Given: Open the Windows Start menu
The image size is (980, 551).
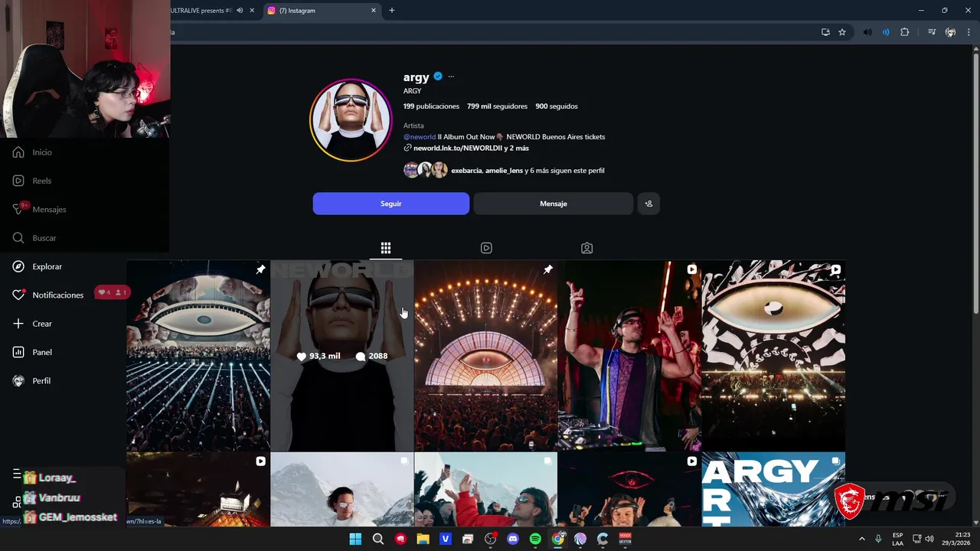Looking at the screenshot, I should (355, 539).
